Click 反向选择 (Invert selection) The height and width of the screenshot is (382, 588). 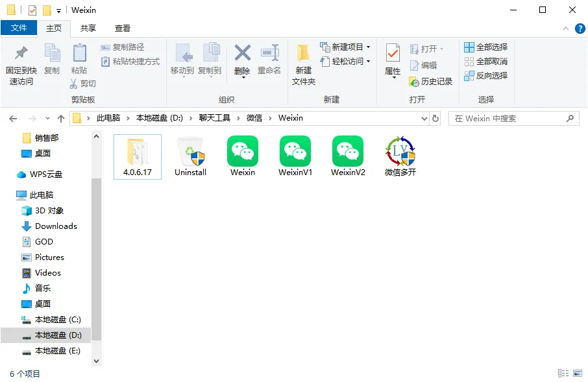[485, 76]
